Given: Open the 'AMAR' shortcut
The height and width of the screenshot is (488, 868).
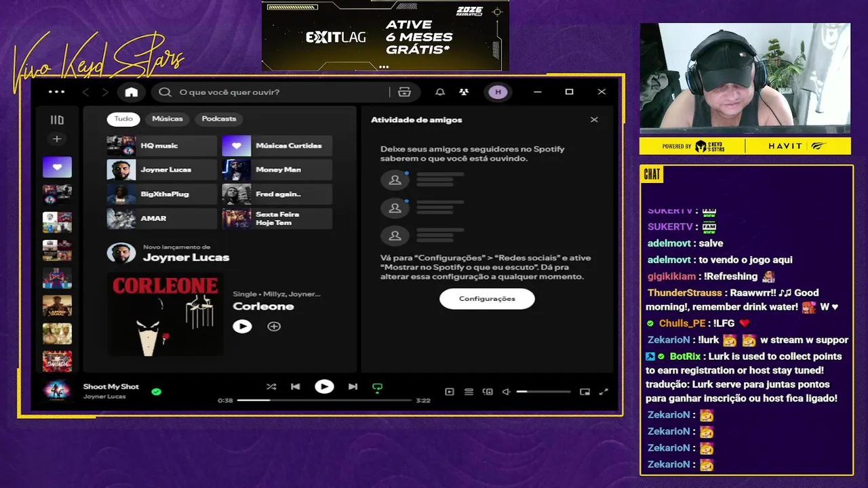Looking at the screenshot, I should [161, 219].
